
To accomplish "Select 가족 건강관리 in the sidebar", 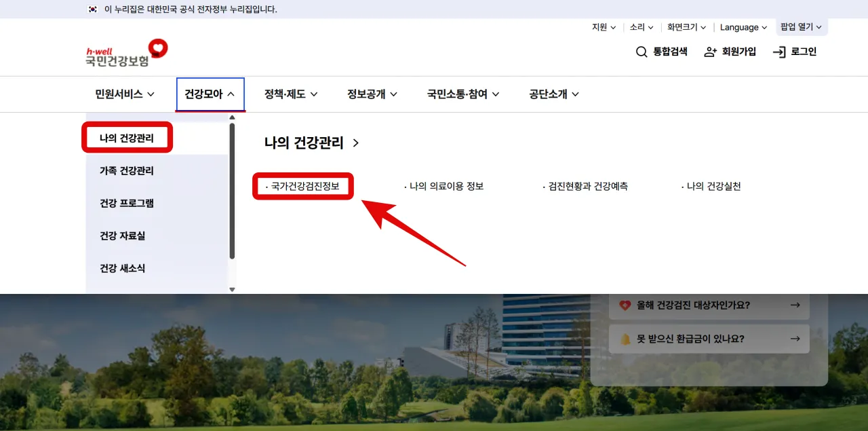I will [x=128, y=170].
